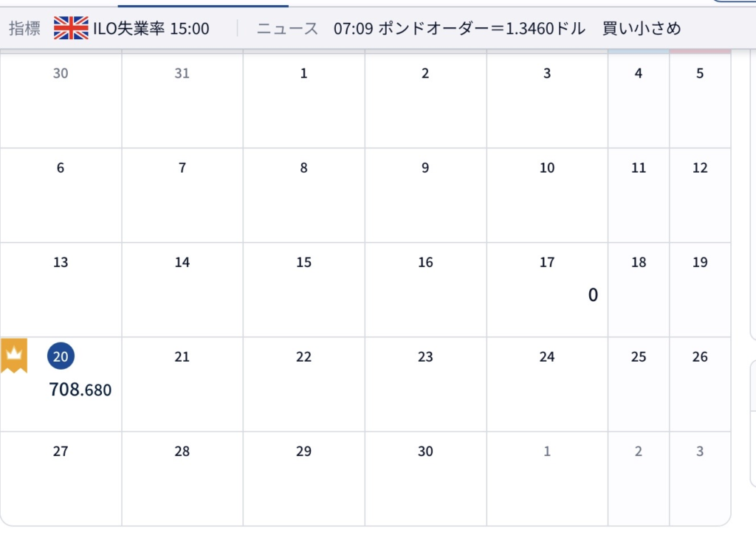
Task: Click the UK flag icon beside ILO失業率
Action: tap(71, 29)
